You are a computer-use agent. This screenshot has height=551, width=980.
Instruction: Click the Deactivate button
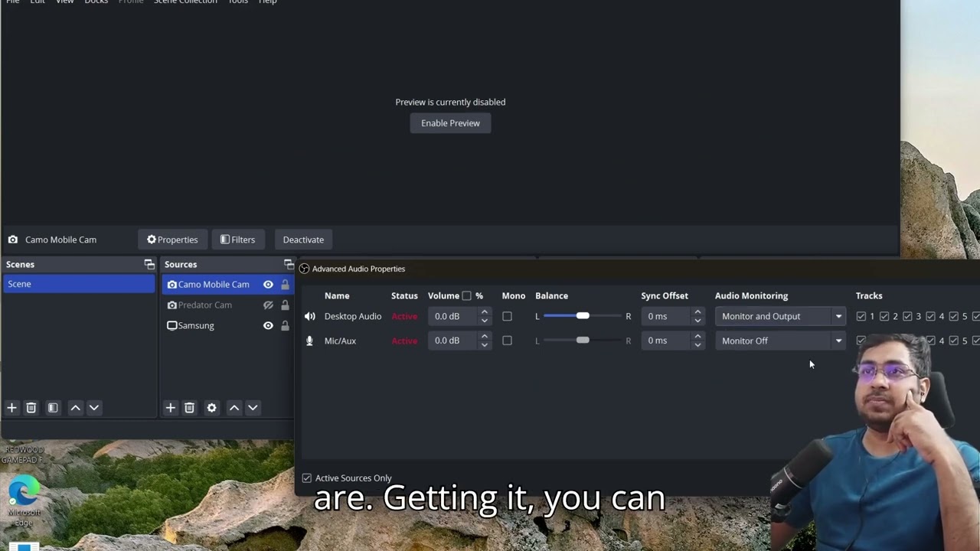pyautogui.click(x=303, y=240)
